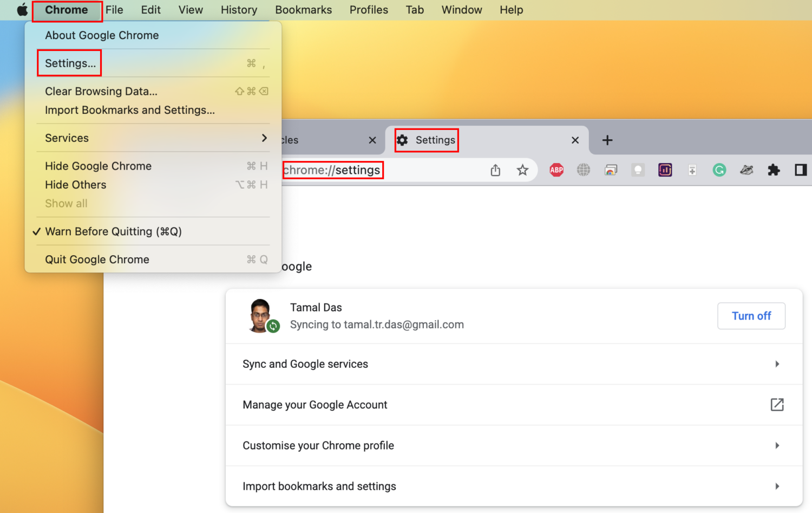The image size is (812, 513).
Task: Click the grey sketch-style extension icon next to Grammarly
Action: 746,170
